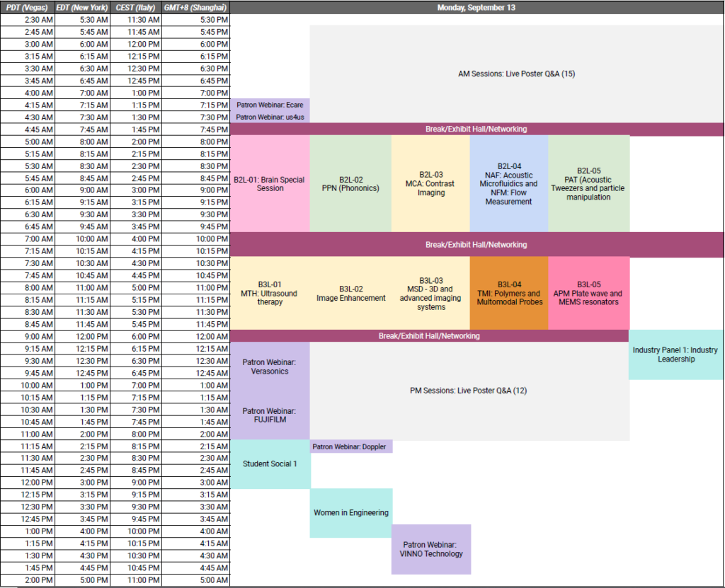Click the Women in Engineering event
The height and width of the screenshot is (588, 725).
(x=350, y=512)
